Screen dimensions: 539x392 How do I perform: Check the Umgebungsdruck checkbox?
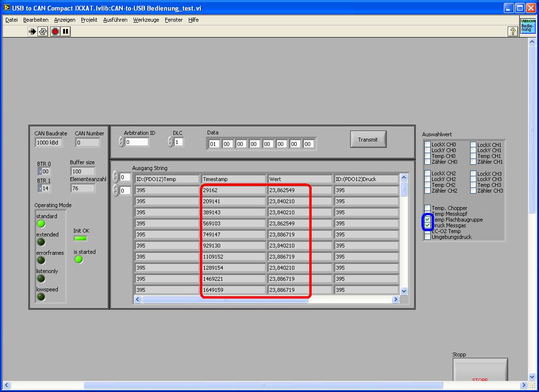point(427,237)
